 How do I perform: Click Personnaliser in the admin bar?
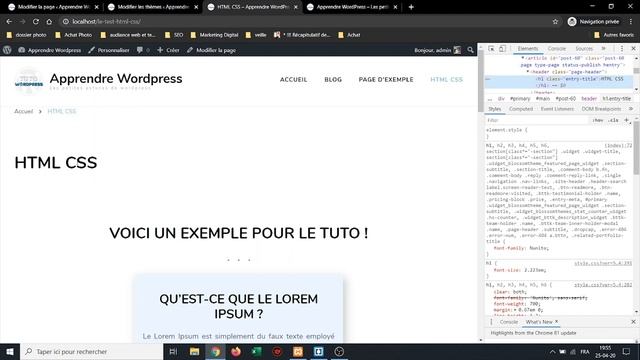click(109, 50)
